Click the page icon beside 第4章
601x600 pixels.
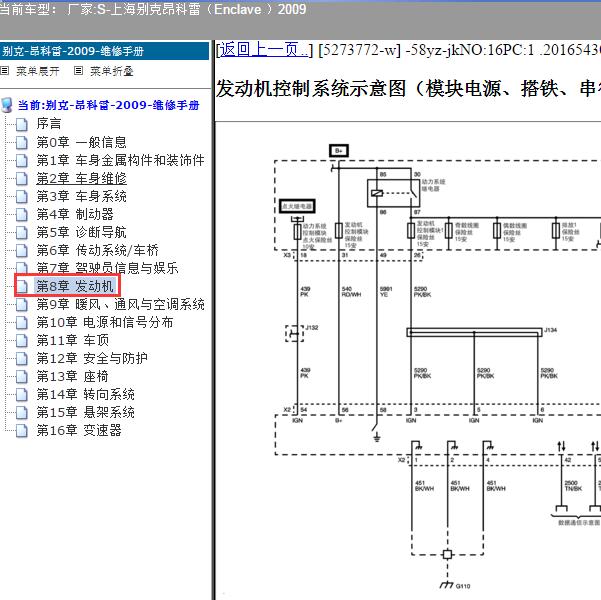22,214
